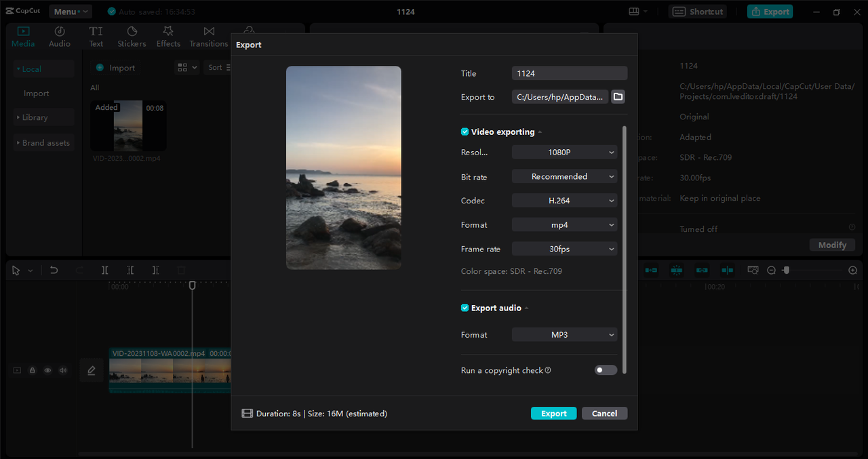
Task: Click the timeline zoom slider handle
Action: pos(786,271)
